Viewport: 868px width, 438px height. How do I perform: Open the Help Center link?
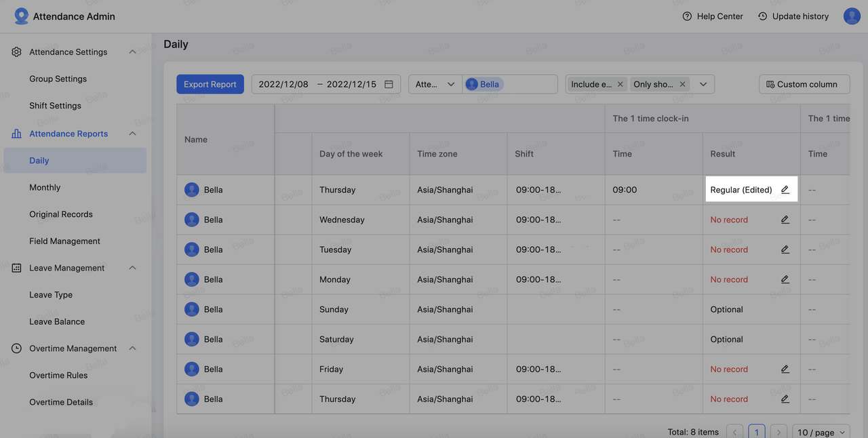pos(713,16)
